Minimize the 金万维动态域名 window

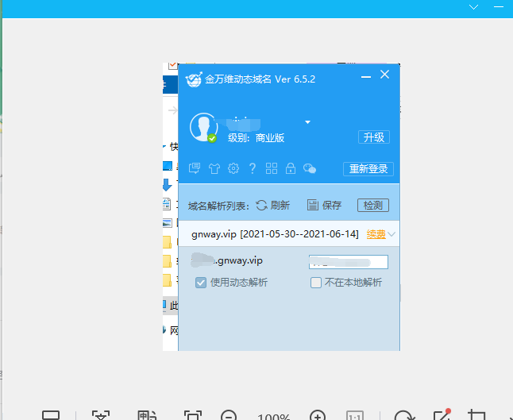click(x=366, y=77)
